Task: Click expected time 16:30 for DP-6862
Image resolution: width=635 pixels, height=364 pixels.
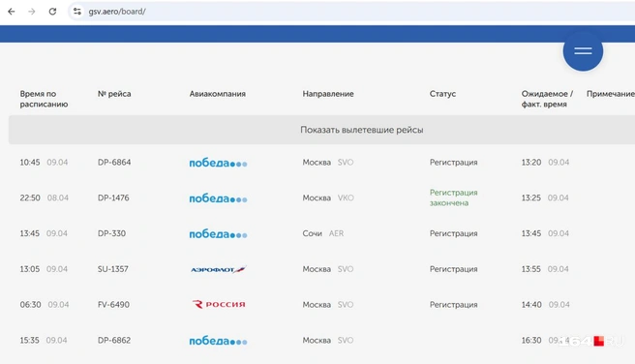Action: pyautogui.click(x=531, y=341)
